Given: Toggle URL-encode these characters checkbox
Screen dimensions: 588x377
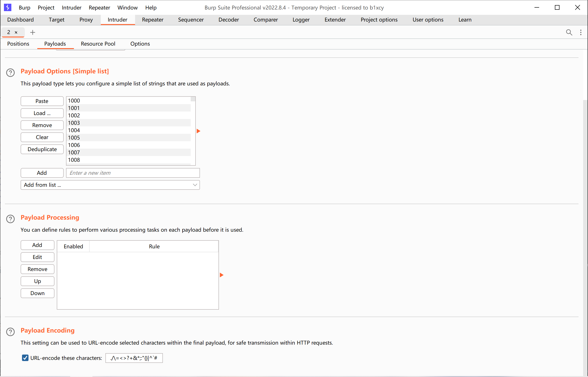Looking at the screenshot, I should [25, 358].
